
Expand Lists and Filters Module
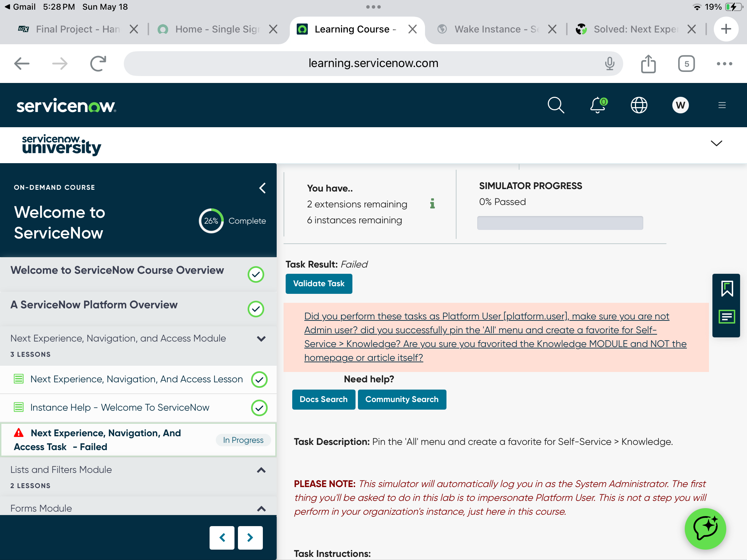261,470
